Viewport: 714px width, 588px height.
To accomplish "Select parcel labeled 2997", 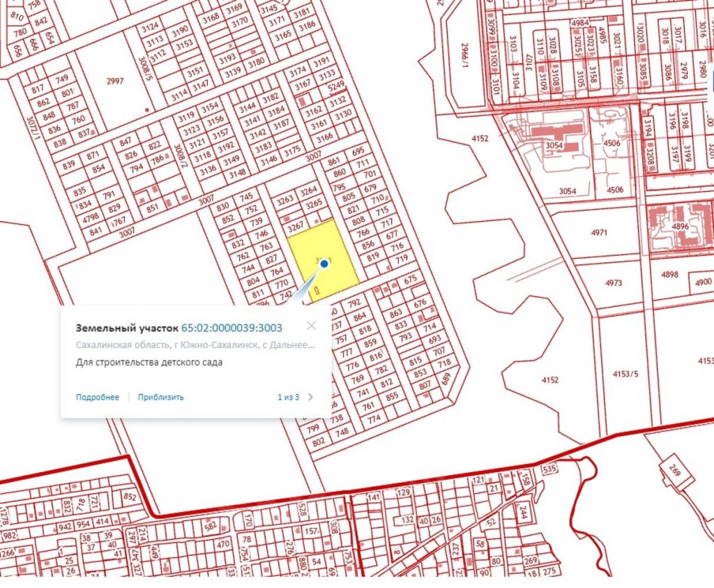I will [x=115, y=81].
